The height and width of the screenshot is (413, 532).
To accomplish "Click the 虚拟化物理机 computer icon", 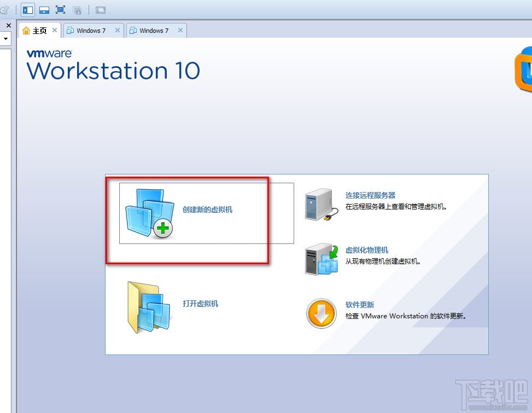I will pyautogui.click(x=321, y=259).
